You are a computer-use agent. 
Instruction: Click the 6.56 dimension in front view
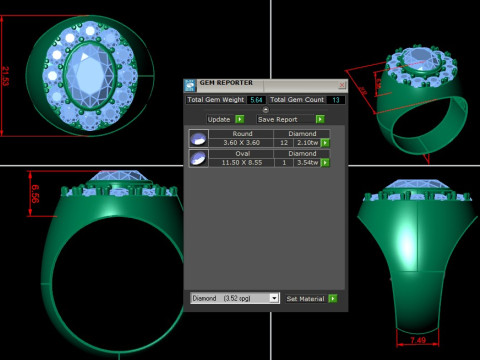[x=35, y=194]
